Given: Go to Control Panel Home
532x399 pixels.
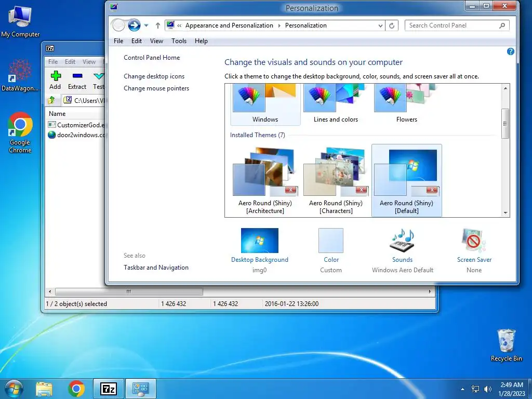Looking at the screenshot, I should [152, 58].
